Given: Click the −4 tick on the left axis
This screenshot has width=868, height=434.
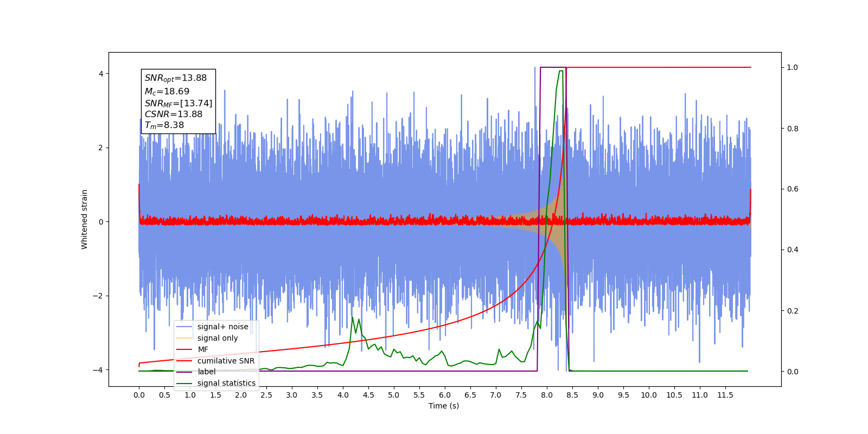Looking at the screenshot, I should (98, 370).
